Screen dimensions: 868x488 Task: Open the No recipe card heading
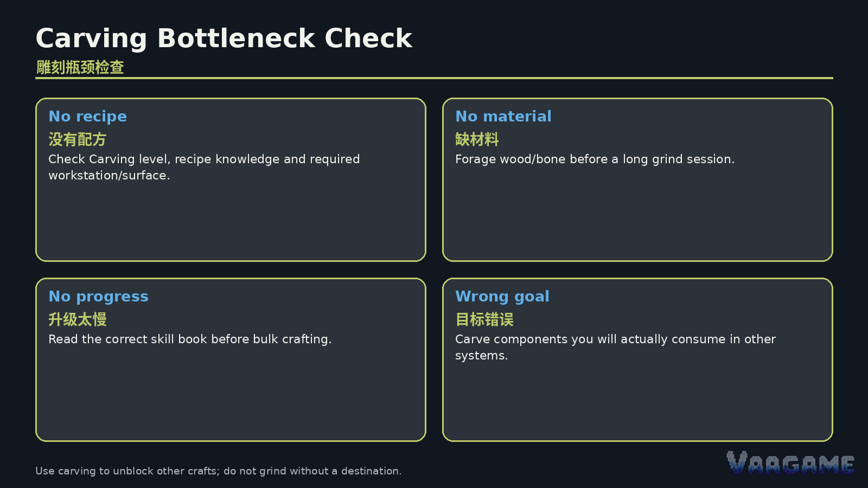[87, 117]
